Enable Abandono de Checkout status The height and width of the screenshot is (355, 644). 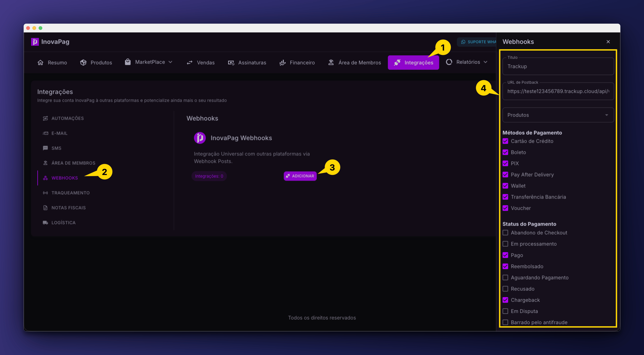coord(505,233)
